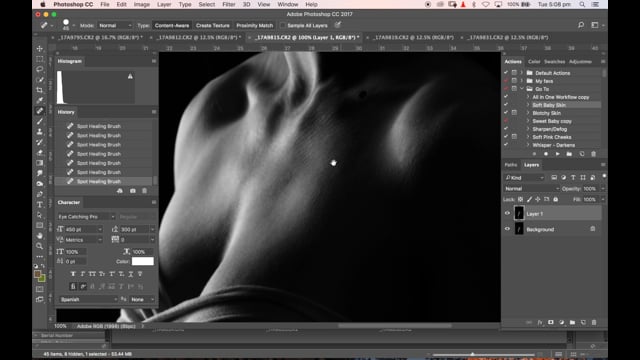
Task: Toggle Soft Baby Skin action checkmark
Action: [x=506, y=105]
